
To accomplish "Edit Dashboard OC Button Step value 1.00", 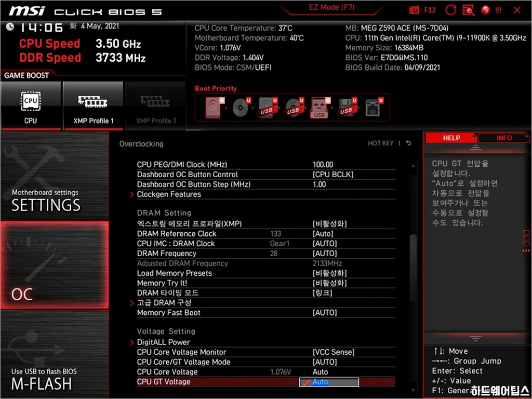I will [320, 184].
